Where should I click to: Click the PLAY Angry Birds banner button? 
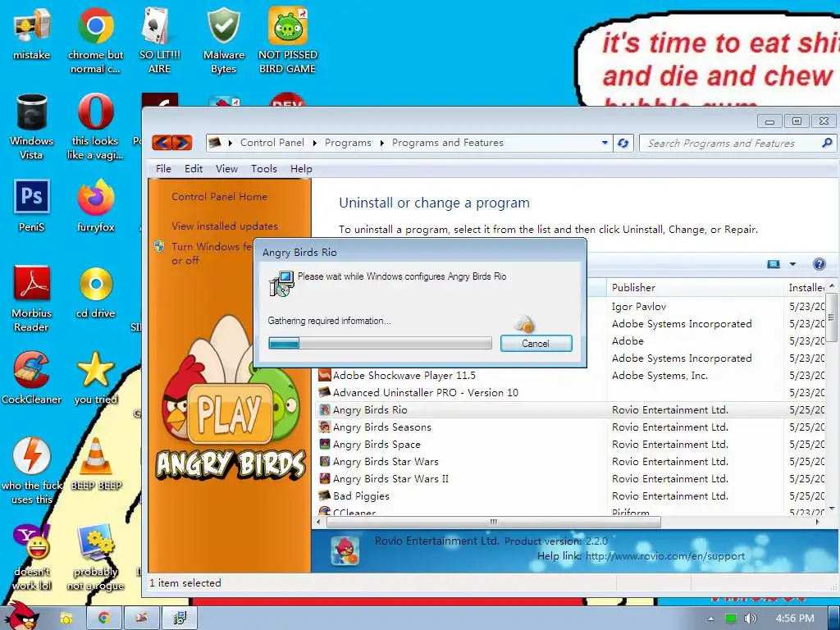tap(231, 414)
